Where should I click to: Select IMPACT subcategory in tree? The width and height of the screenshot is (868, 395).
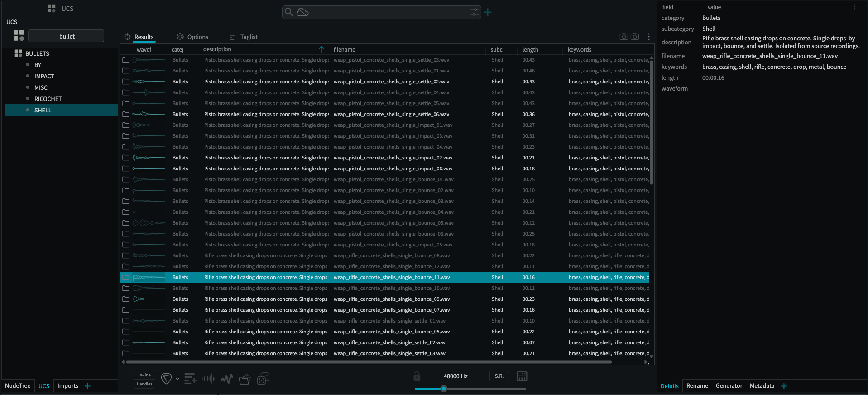[44, 76]
